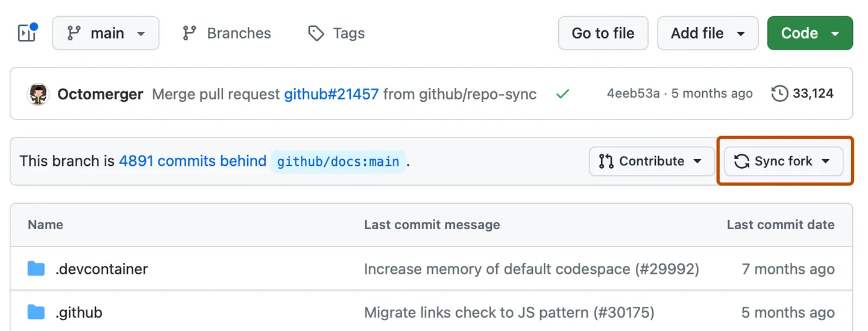This screenshot has height=331, width=868.
Task: Expand the file tree side panel icon
Action: [28, 33]
